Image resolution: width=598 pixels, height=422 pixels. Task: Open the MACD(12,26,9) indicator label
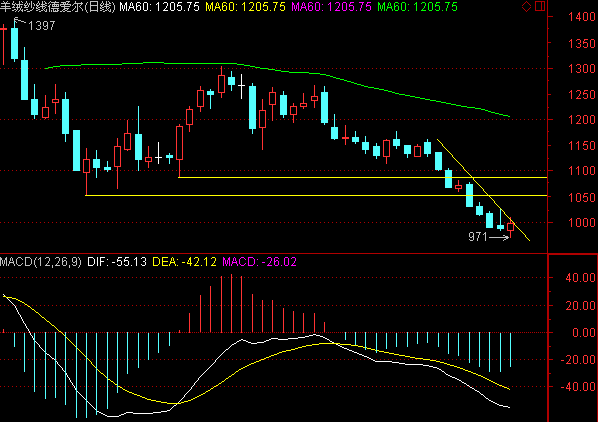click(40, 262)
